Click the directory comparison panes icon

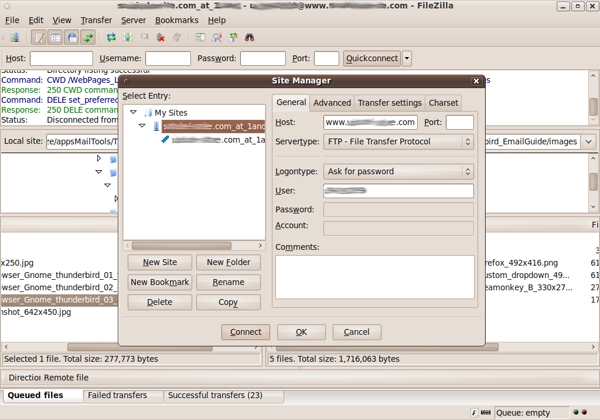[x=200, y=37]
